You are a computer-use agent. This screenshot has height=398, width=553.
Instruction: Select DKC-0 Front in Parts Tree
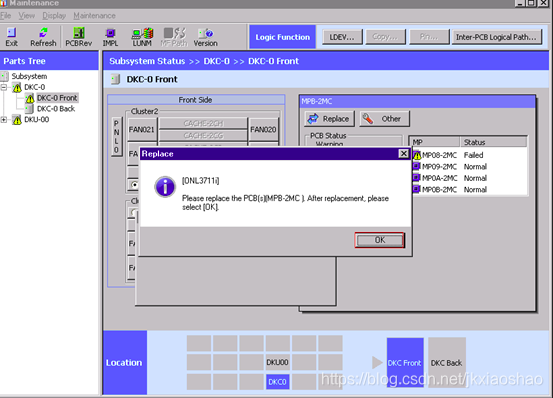click(x=57, y=98)
